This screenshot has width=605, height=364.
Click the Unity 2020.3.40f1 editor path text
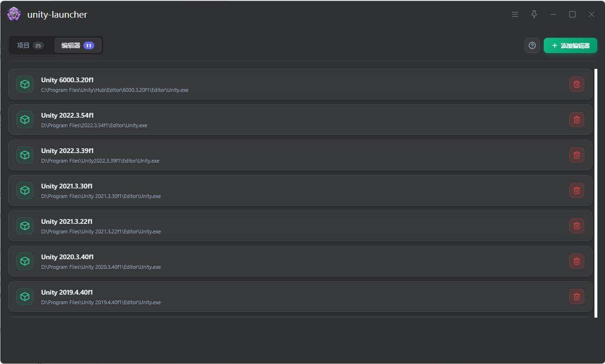click(x=101, y=267)
